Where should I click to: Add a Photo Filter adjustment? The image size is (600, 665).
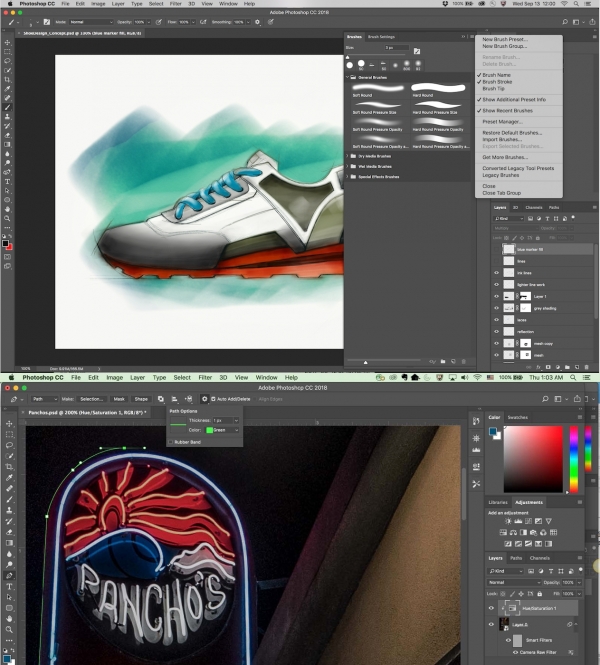point(533,533)
